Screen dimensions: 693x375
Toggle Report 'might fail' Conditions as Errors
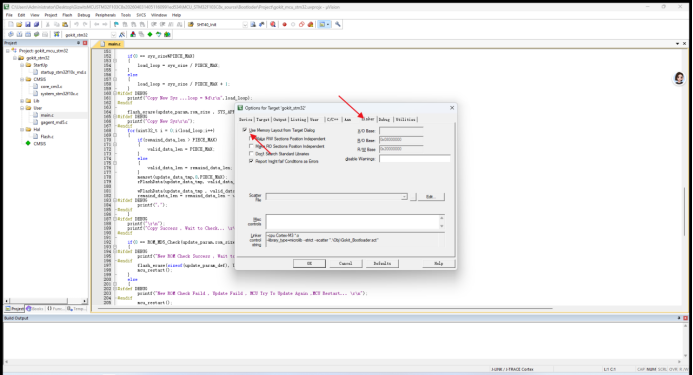click(x=251, y=161)
